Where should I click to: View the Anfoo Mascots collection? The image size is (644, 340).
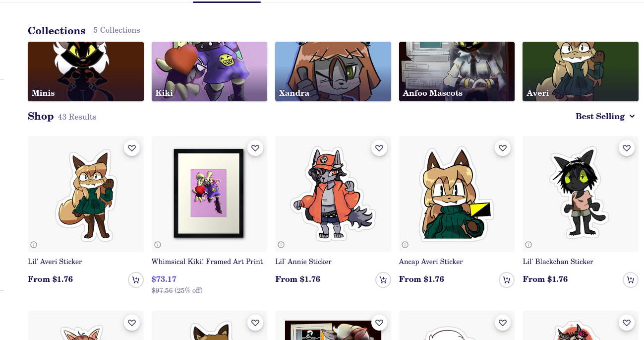[x=457, y=71]
